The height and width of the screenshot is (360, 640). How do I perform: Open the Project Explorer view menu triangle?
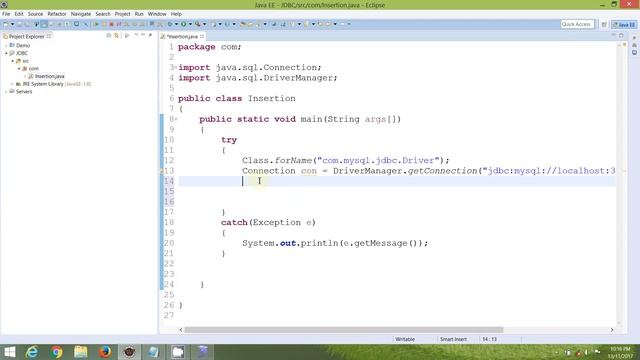click(136, 36)
